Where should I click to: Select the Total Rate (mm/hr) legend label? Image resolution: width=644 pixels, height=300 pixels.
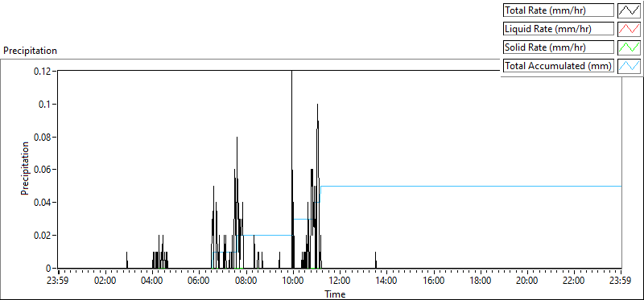(x=559, y=10)
